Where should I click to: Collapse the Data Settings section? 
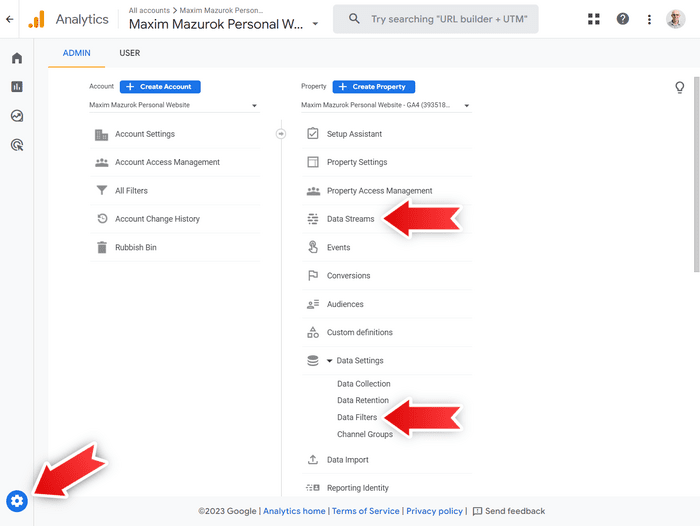point(329,361)
